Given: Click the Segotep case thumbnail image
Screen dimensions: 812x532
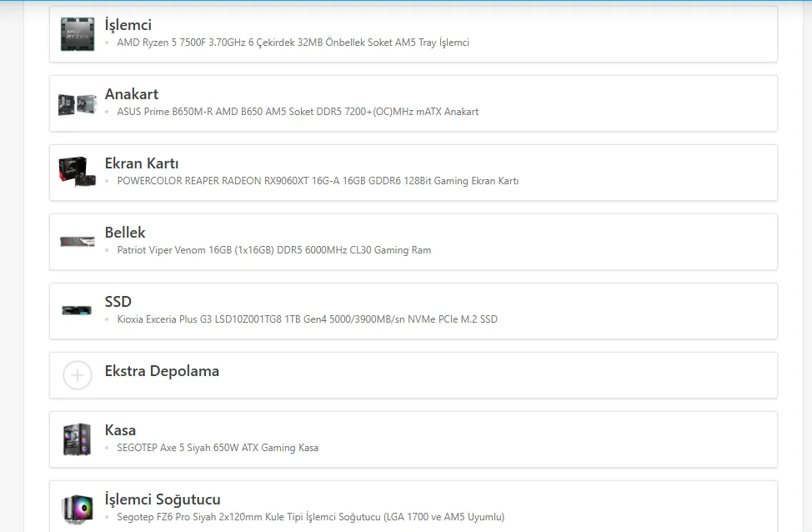Looking at the screenshot, I should 78,439.
